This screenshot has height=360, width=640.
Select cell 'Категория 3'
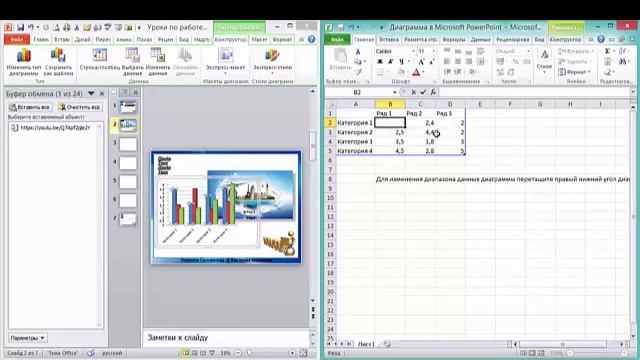pos(355,142)
